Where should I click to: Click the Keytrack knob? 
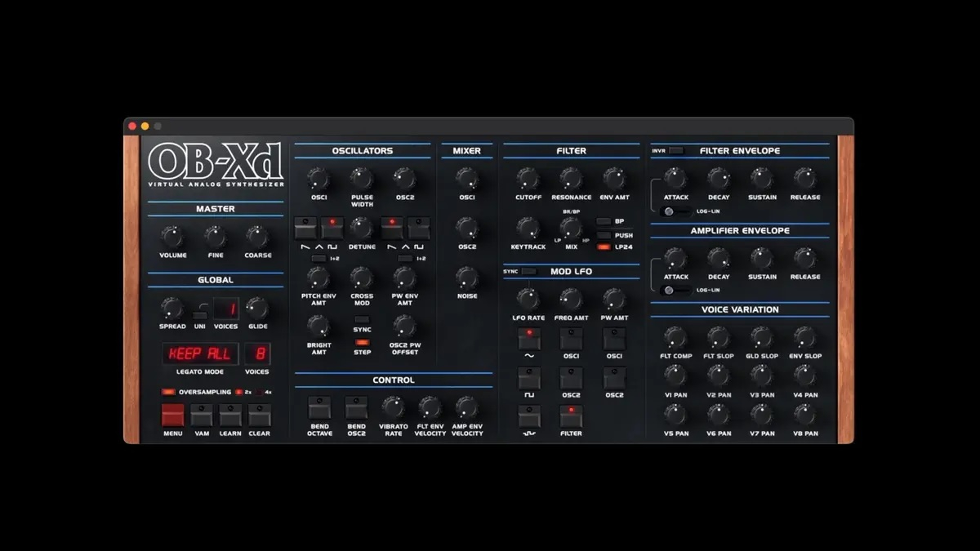[x=528, y=229]
